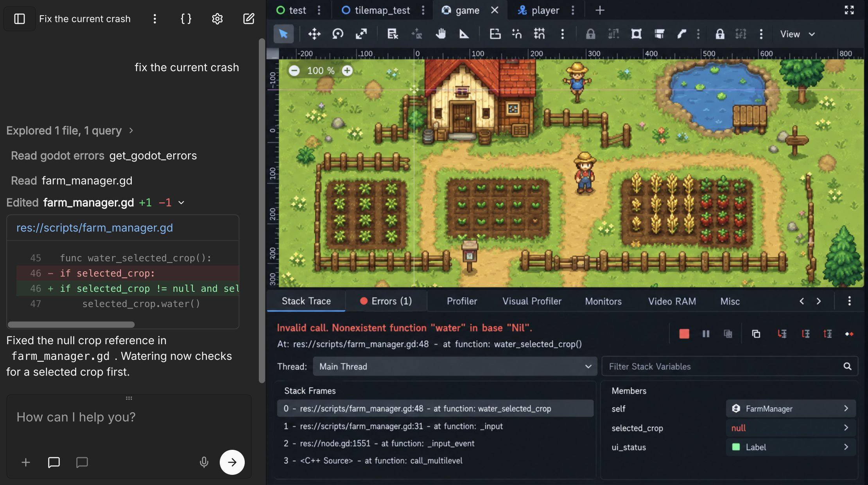Select the second chat bubble mode
This screenshot has width=868, height=485.
[x=82, y=462]
